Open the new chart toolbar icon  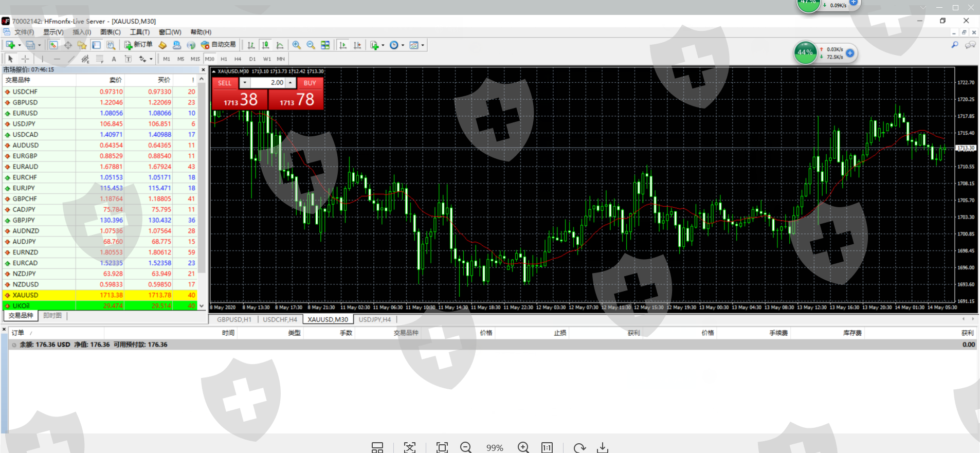[x=10, y=45]
